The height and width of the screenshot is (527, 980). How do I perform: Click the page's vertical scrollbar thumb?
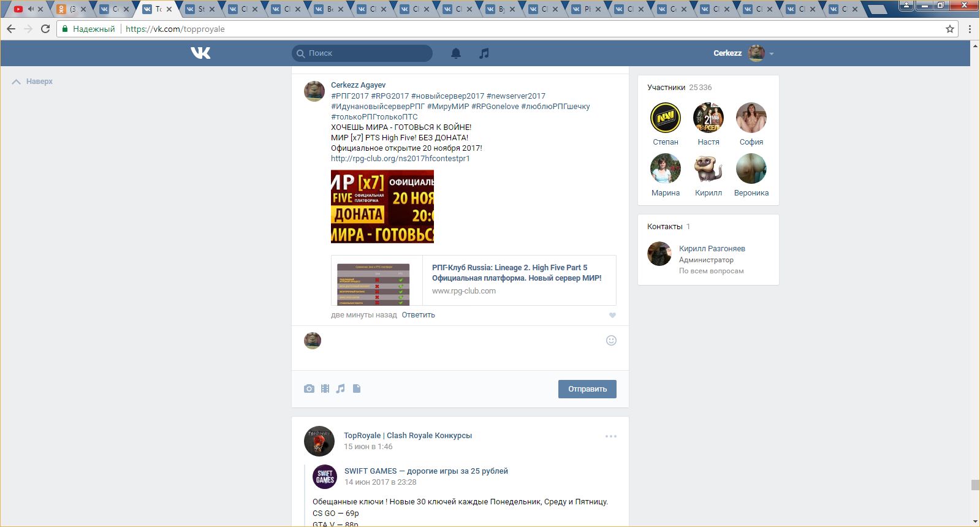click(975, 485)
